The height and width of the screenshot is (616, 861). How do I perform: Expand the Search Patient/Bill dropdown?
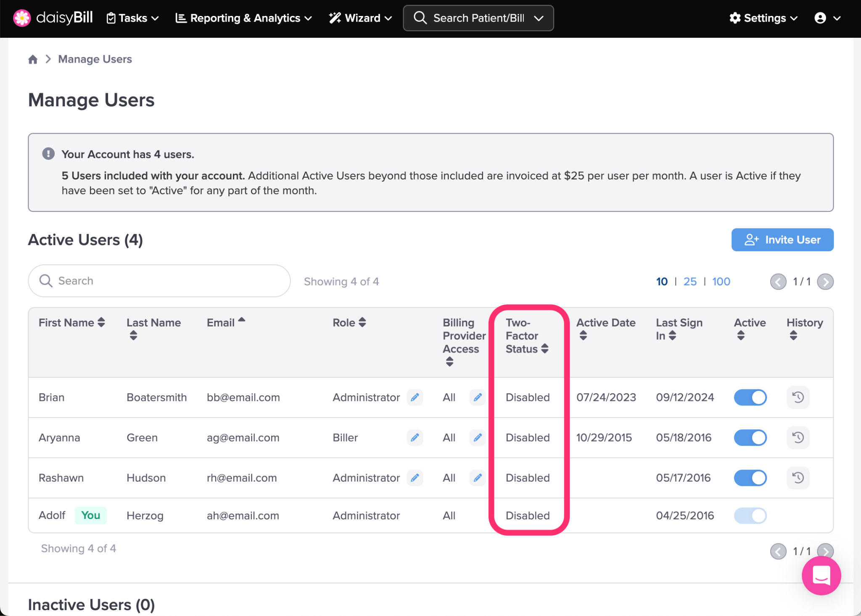(x=539, y=18)
